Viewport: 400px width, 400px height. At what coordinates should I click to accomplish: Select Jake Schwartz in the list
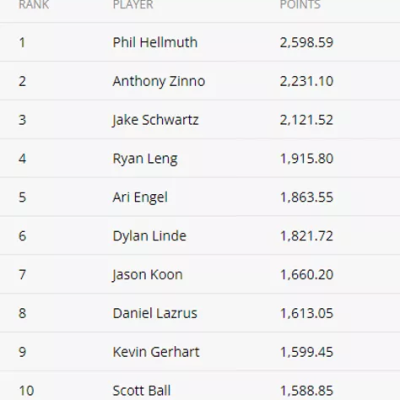click(155, 120)
